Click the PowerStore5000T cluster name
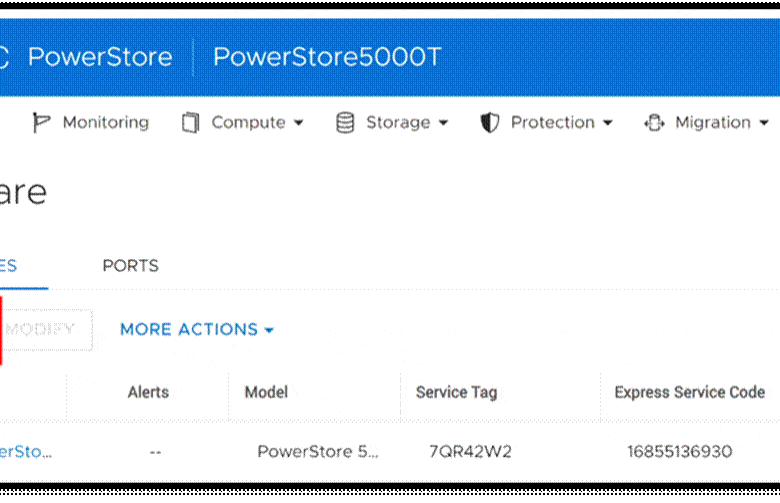This screenshot has height=503, width=780. [x=327, y=57]
